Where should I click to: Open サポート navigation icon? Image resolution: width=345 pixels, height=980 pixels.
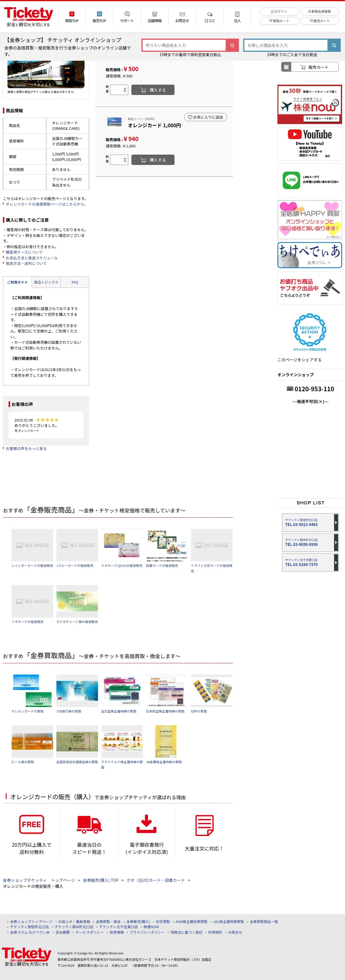click(x=127, y=17)
